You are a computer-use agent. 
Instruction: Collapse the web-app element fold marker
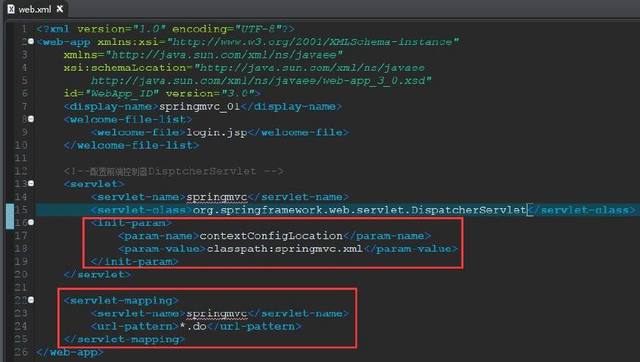coord(31,42)
